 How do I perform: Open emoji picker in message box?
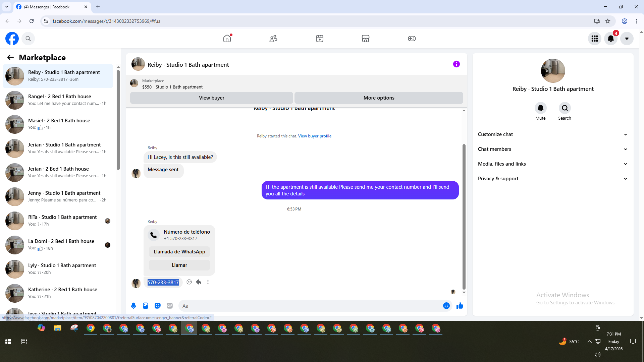coord(446,306)
